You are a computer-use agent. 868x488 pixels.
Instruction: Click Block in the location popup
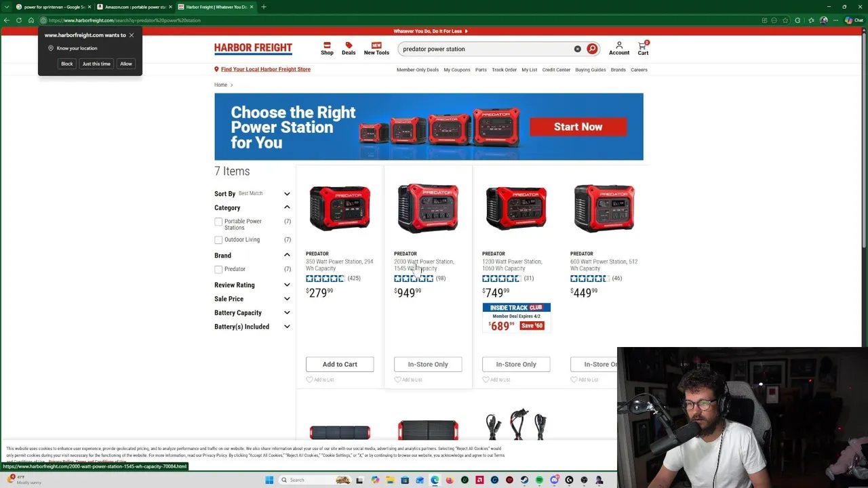tap(66, 64)
